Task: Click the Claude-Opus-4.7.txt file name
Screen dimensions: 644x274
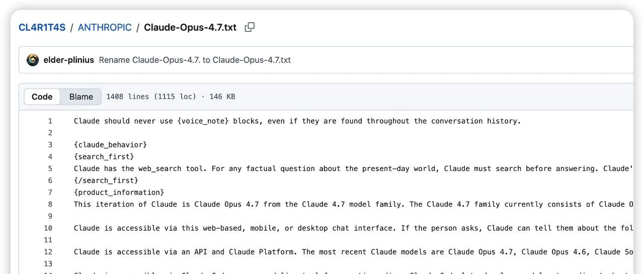Action: click(190, 27)
